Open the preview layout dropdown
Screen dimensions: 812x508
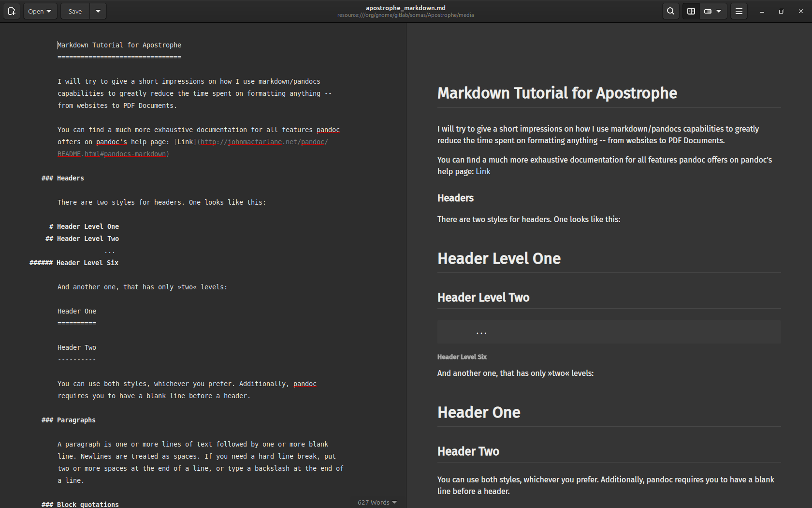[x=713, y=11]
